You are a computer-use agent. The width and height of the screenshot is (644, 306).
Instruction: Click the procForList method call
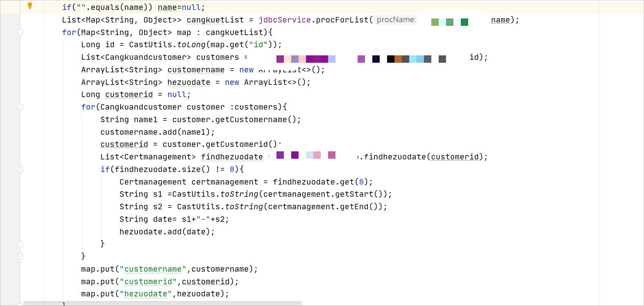point(342,20)
